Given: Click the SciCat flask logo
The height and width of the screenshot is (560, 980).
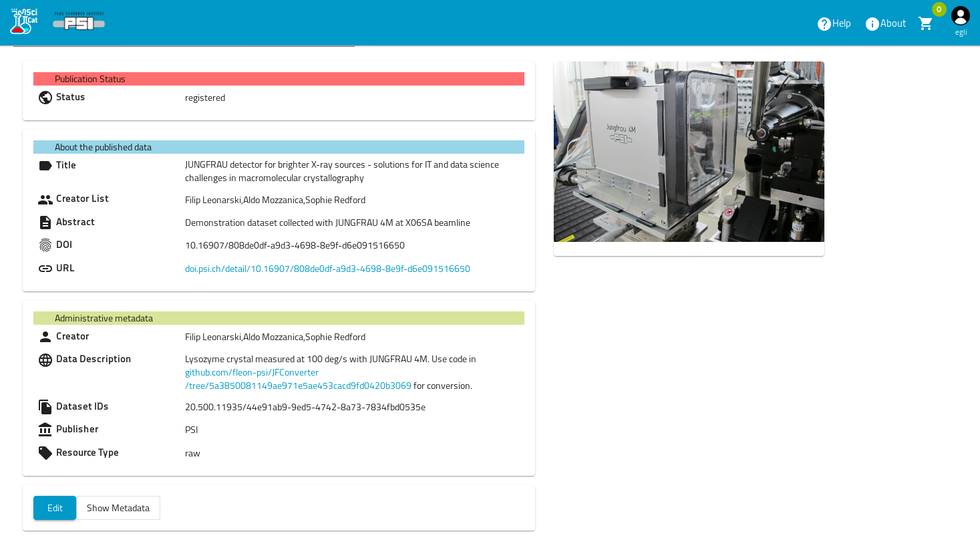Looking at the screenshot, I should point(24,21).
